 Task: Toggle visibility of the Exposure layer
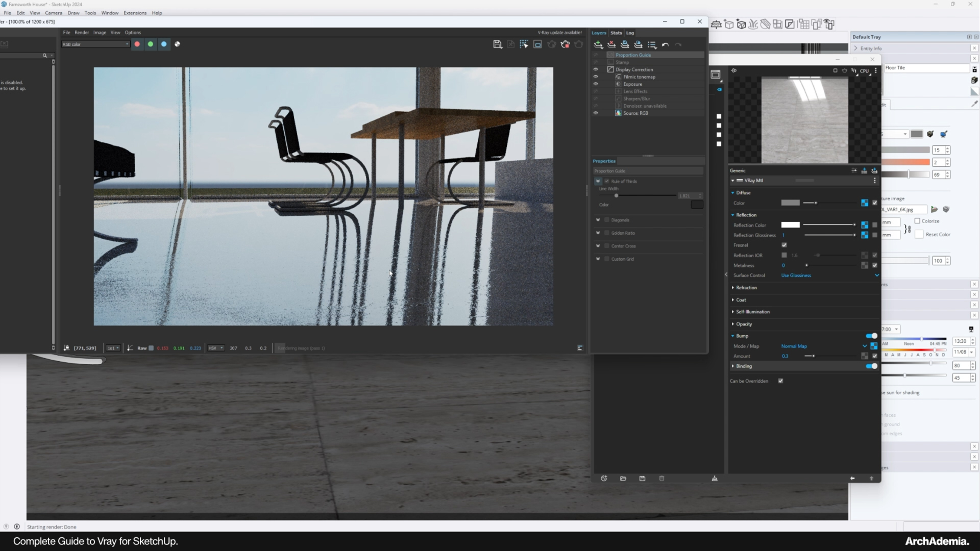coord(595,84)
